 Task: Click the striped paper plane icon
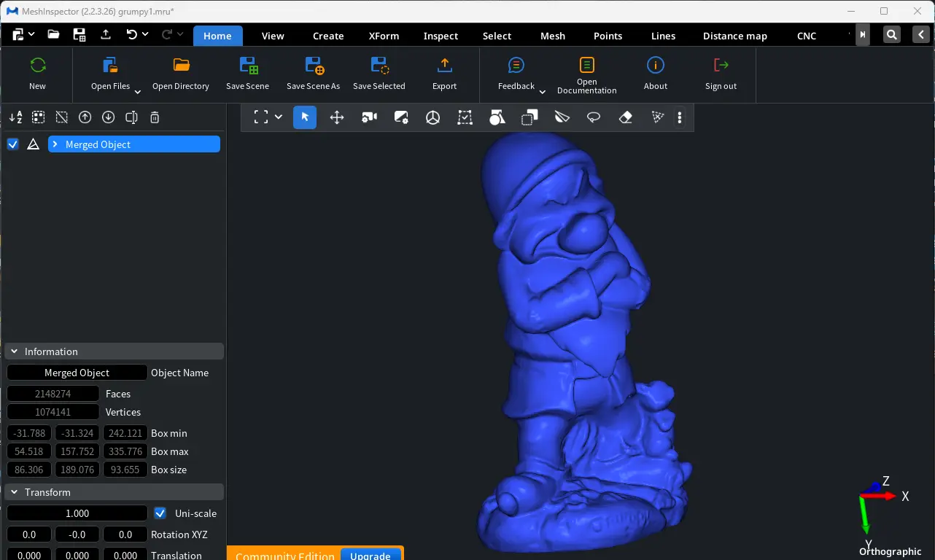click(x=562, y=117)
